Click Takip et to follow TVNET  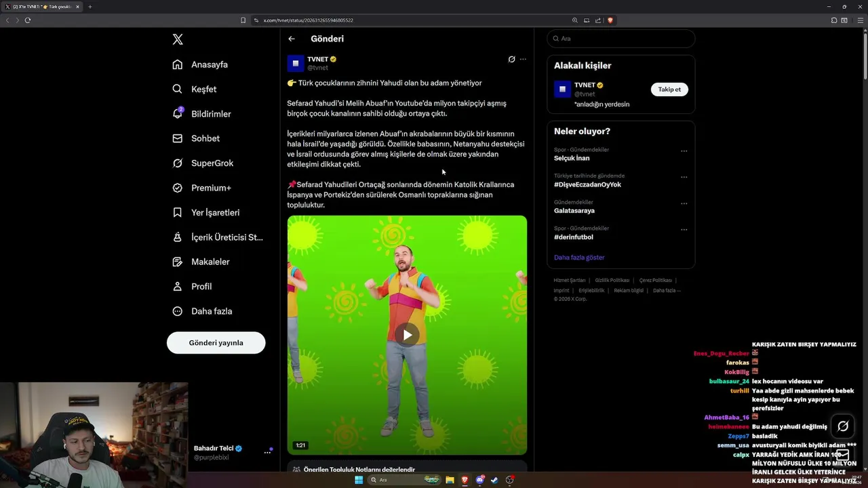pyautogui.click(x=669, y=89)
